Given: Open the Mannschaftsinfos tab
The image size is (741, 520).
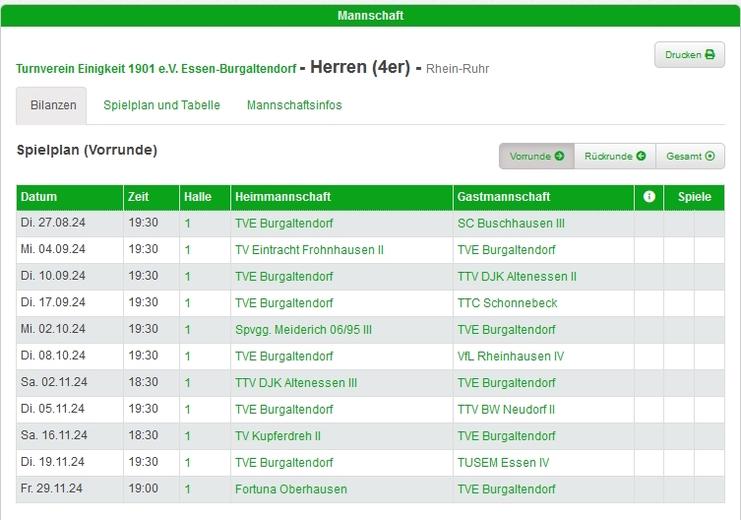Looking at the screenshot, I should pos(294,105).
